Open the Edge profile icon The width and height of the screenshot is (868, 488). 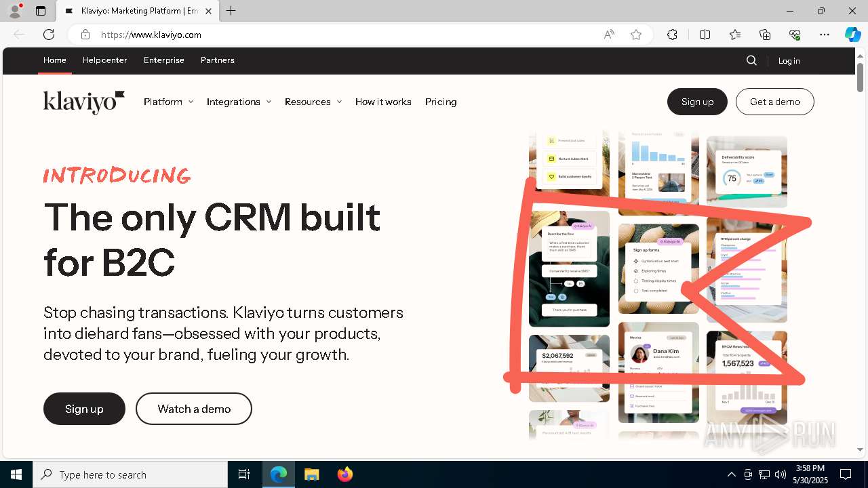14,11
